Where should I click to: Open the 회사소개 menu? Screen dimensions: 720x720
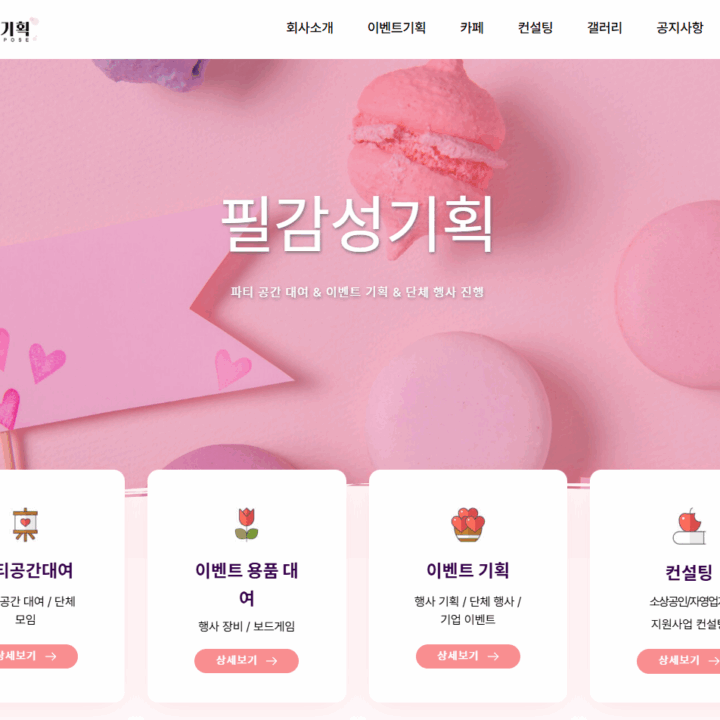click(x=309, y=28)
